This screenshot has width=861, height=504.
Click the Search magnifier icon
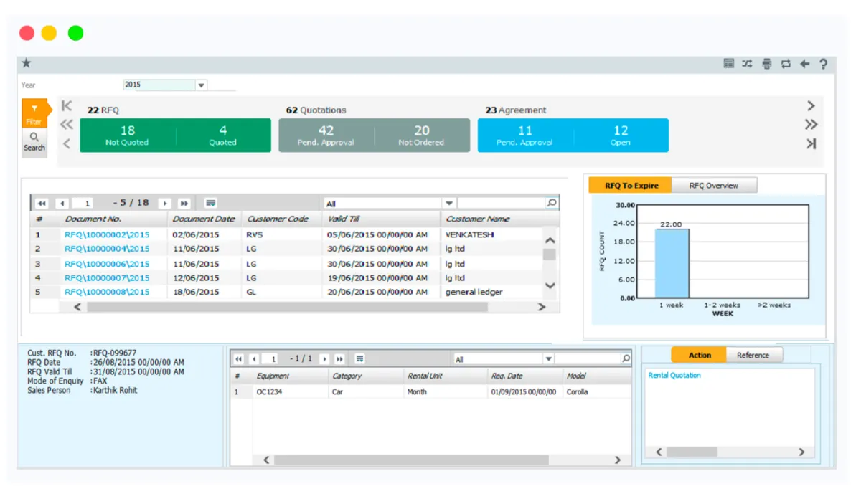[x=34, y=142]
